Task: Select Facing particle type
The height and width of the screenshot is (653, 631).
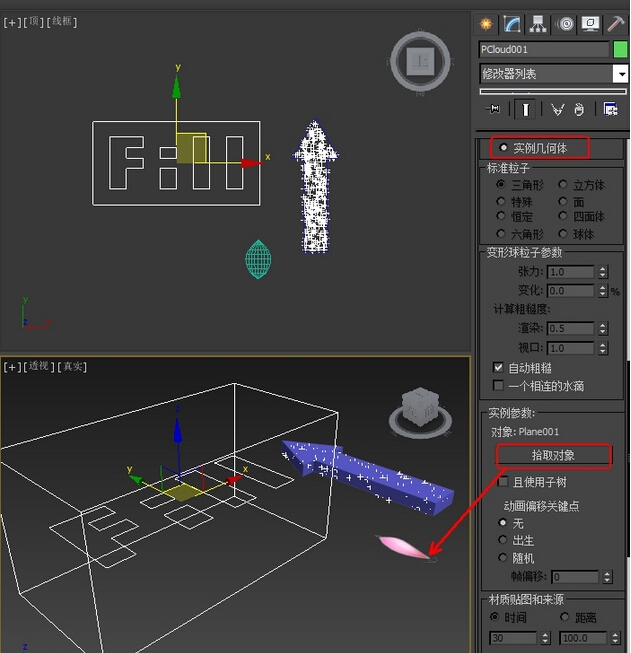Action: coord(563,202)
